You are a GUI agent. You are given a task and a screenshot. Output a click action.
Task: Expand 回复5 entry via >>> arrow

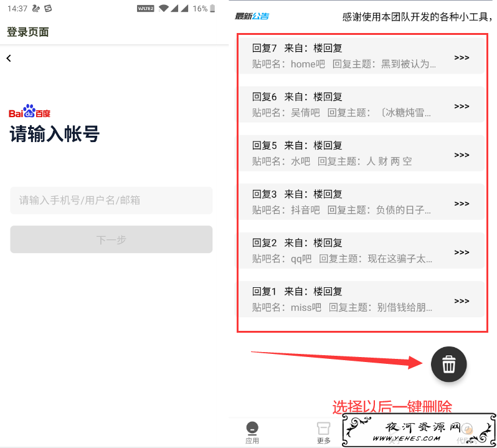pos(462,155)
